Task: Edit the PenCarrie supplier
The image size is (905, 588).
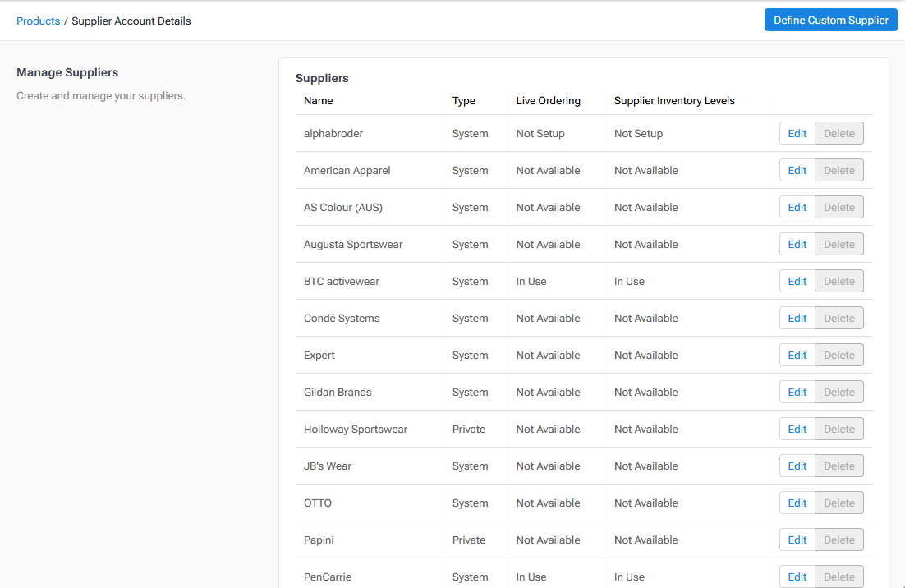Action: click(796, 577)
